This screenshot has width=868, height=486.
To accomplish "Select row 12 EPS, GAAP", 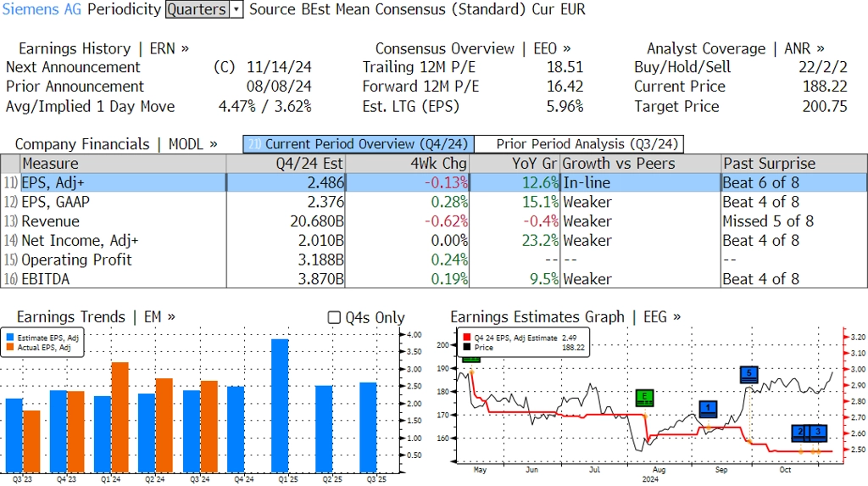I will (434, 202).
